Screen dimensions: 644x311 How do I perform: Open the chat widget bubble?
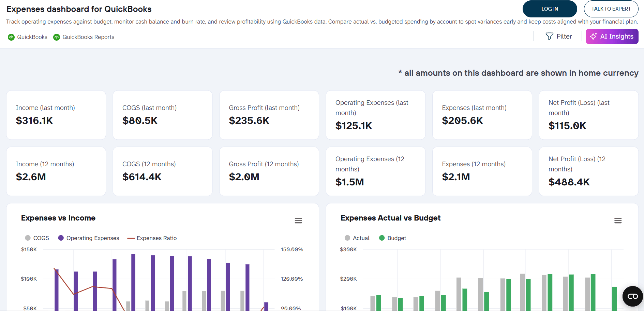632,296
